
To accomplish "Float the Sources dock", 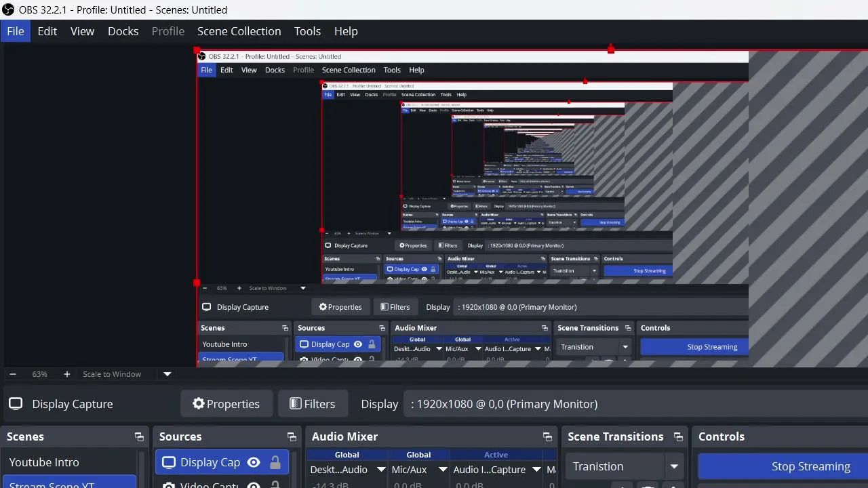I will [292, 436].
